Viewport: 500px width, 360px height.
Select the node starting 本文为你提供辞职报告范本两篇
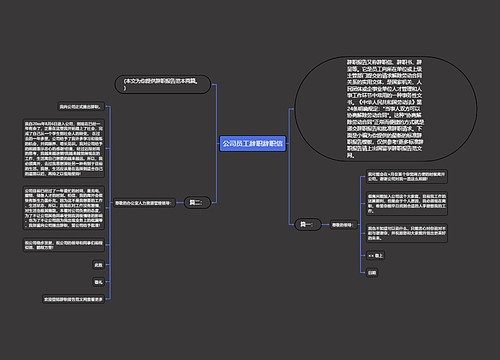pos(163,84)
